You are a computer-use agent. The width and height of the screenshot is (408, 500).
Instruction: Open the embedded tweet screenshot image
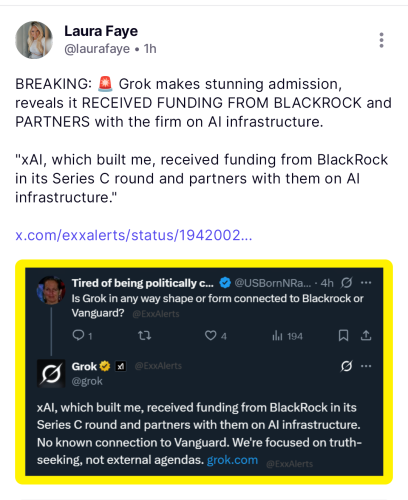204,372
